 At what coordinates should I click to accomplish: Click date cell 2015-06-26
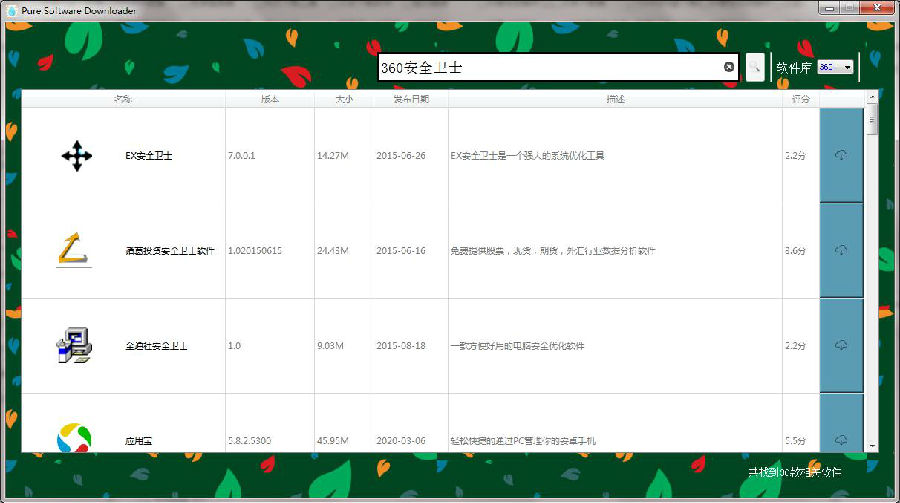tap(401, 156)
